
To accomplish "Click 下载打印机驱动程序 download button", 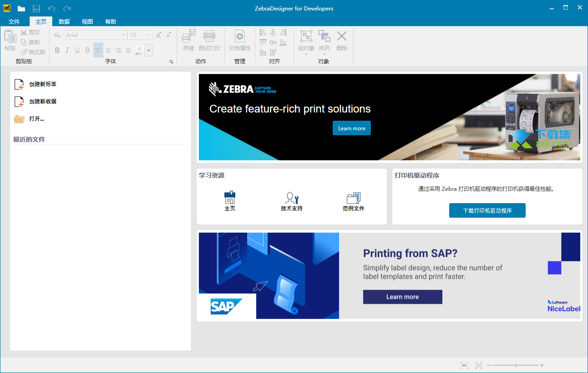I will tap(487, 210).
